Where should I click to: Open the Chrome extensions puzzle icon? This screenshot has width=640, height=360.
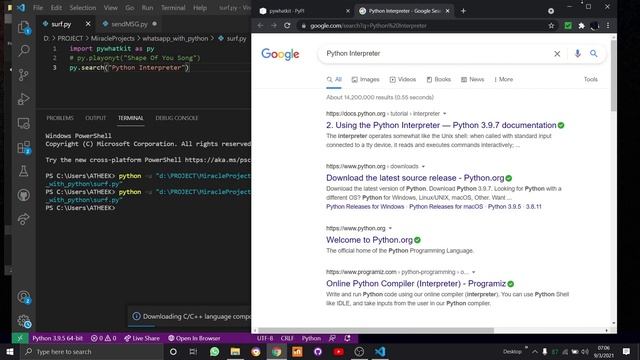click(581, 25)
